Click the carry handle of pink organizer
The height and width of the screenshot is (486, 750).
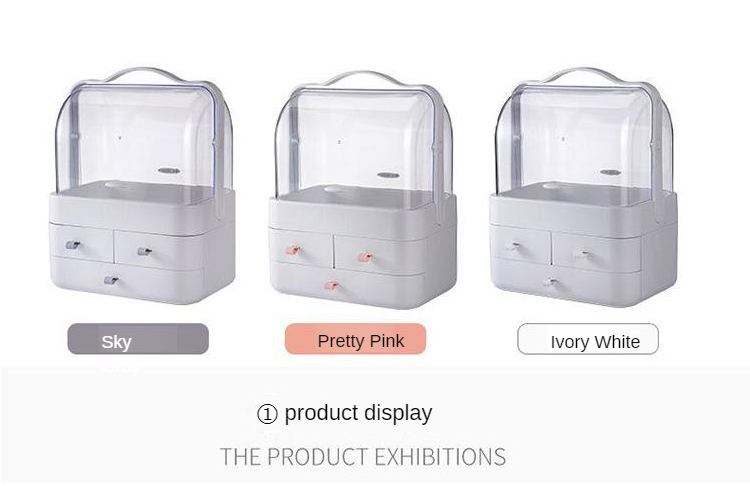coord(366,77)
